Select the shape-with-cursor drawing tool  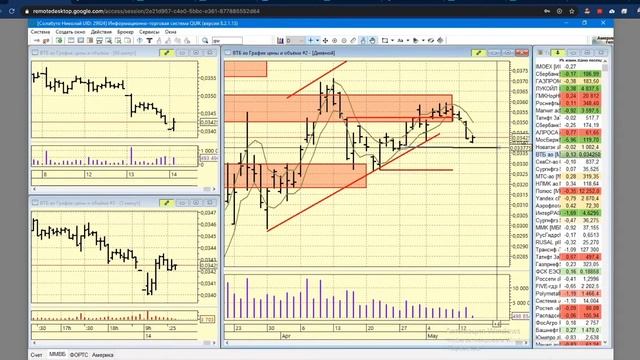click(x=416, y=40)
